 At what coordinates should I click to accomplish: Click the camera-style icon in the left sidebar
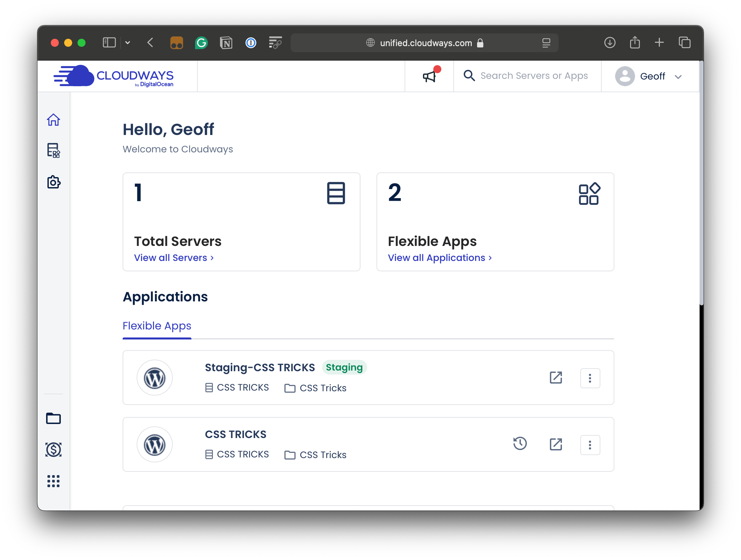[53, 182]
